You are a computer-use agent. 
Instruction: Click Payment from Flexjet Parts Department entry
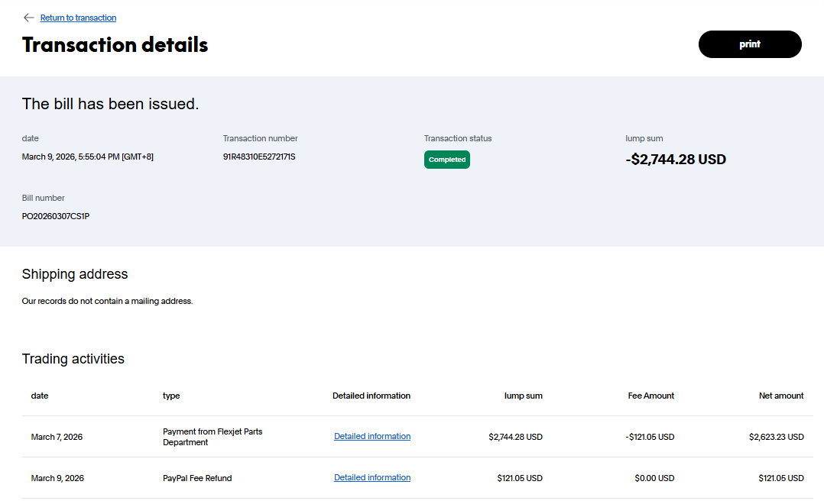pos(212,437)
